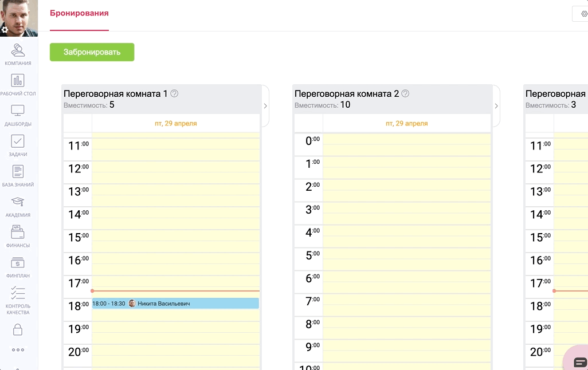Open Рабочий стол from the sidebar

[18, 84]
